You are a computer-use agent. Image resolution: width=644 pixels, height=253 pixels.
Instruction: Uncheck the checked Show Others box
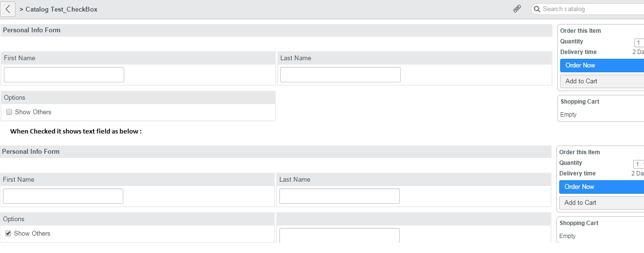(8, 233)
